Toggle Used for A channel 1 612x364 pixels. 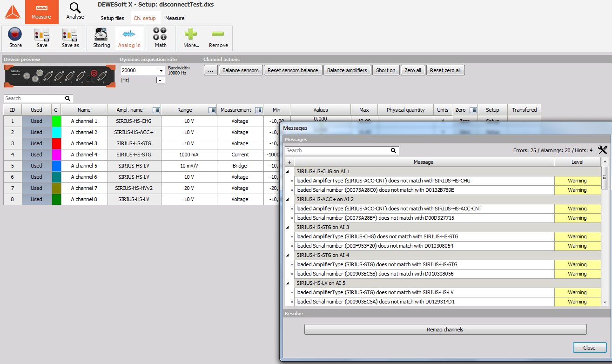(36, 121)
